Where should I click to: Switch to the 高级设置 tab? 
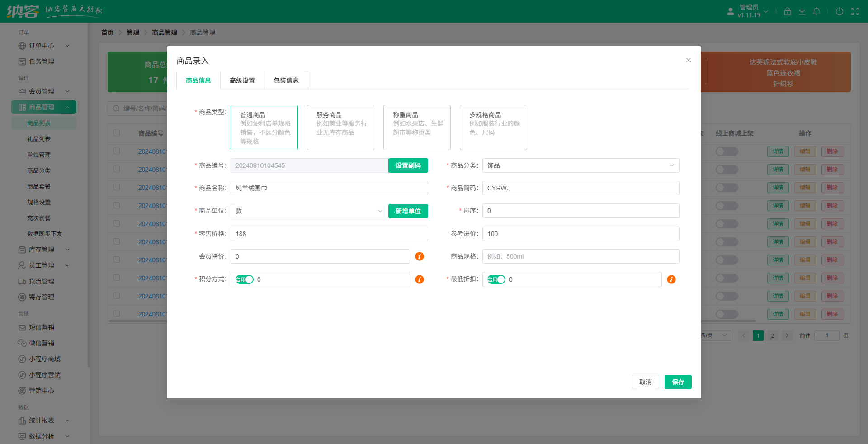click(242, 80)
